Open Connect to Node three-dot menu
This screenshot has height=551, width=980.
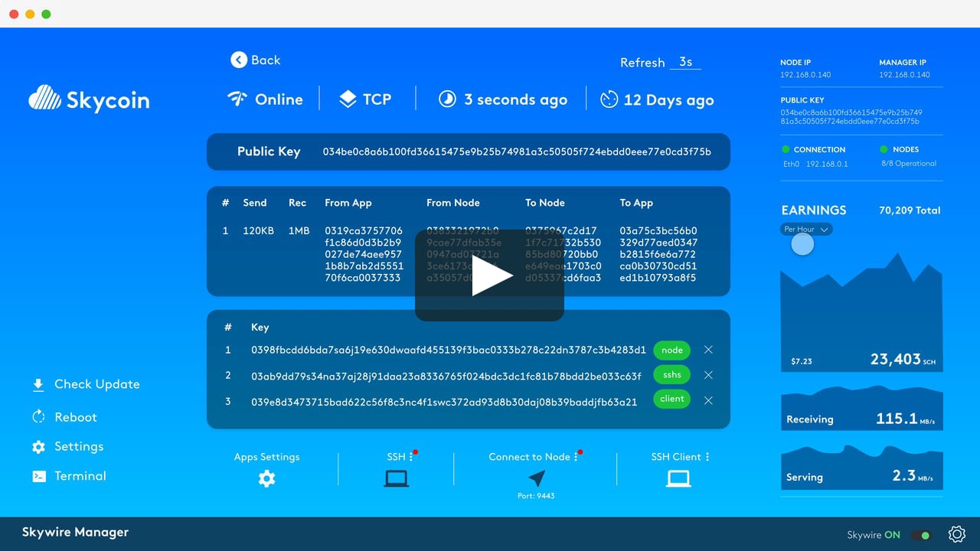click(x=576, y=457)
